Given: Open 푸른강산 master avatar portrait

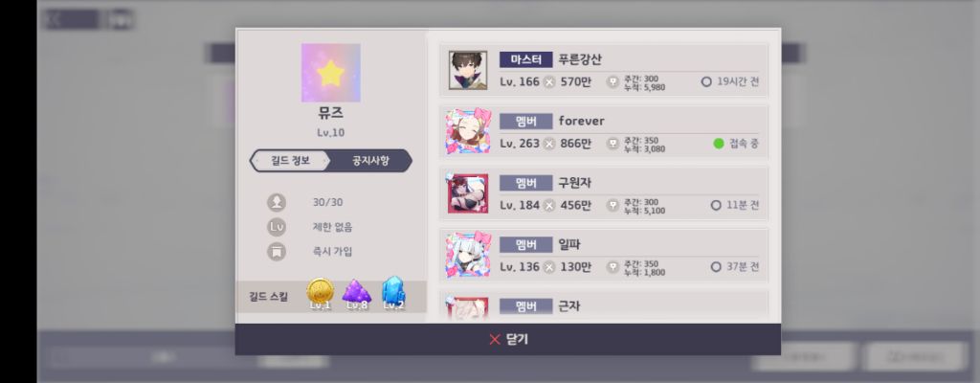Looking at the screenshot, I should 467,70.
